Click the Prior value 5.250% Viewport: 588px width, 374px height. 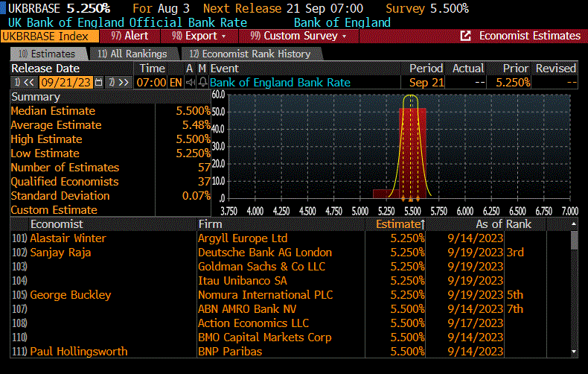pos(513,82)
